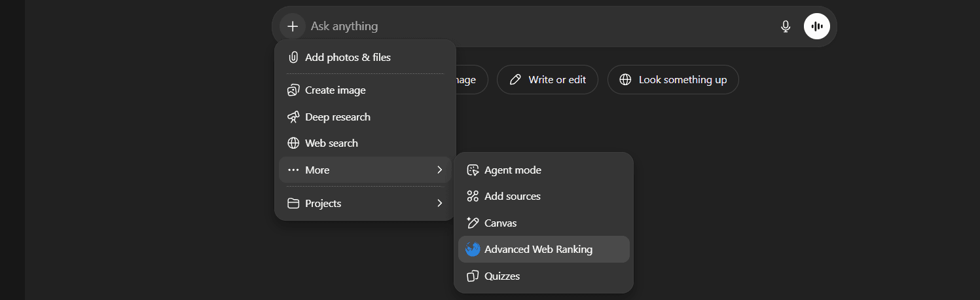980x300 pixels.
Task: Click the Quizzes cards icon
Action: point(473,276)
